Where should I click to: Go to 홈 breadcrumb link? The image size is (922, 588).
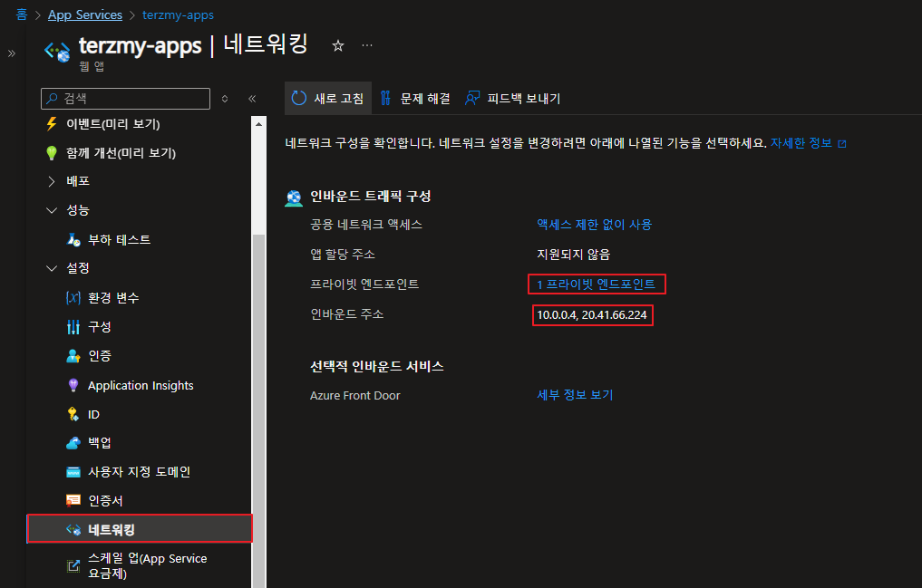pos(22,14)
